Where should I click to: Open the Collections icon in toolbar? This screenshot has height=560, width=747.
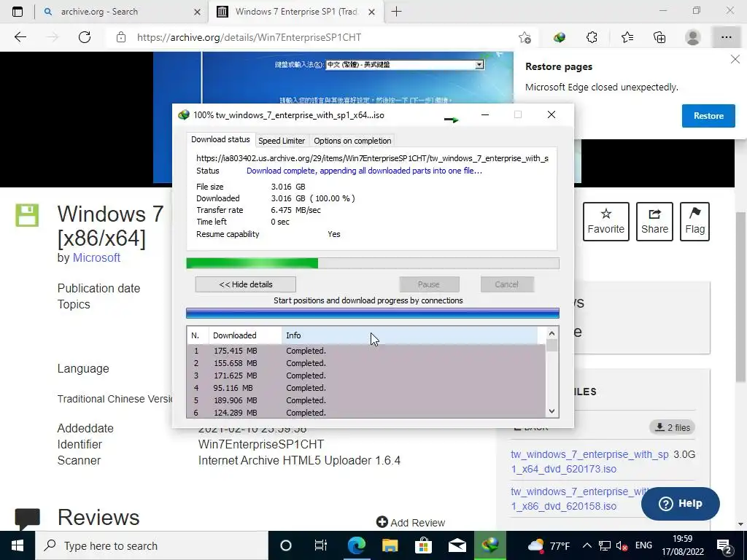coord(659,37)
